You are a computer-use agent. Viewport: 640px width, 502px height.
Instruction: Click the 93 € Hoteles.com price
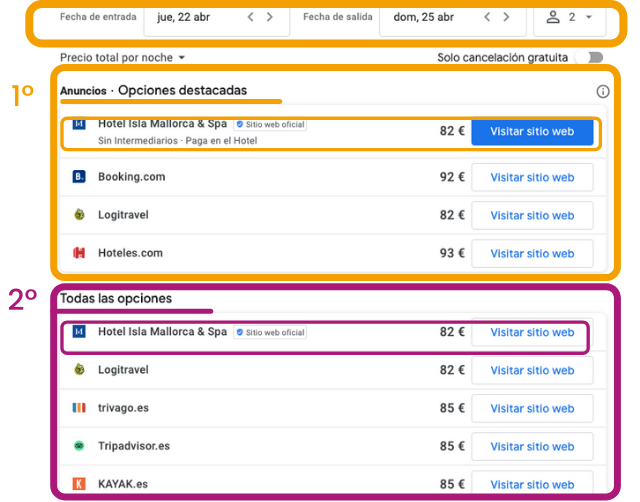(452, 253)
